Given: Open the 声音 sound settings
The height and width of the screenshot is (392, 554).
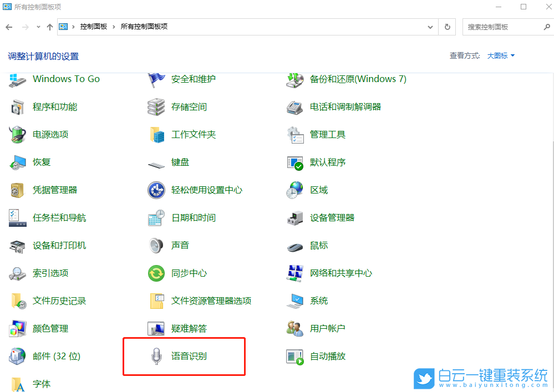Looking at the screenshot, I should [x=179, y=245].
